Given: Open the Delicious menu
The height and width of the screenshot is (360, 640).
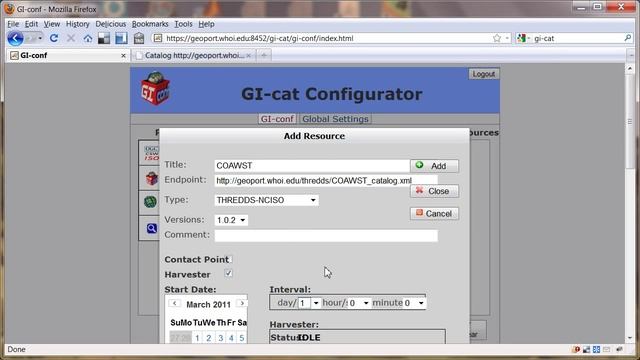Looking at the screenshot, I should pos(111,24).
